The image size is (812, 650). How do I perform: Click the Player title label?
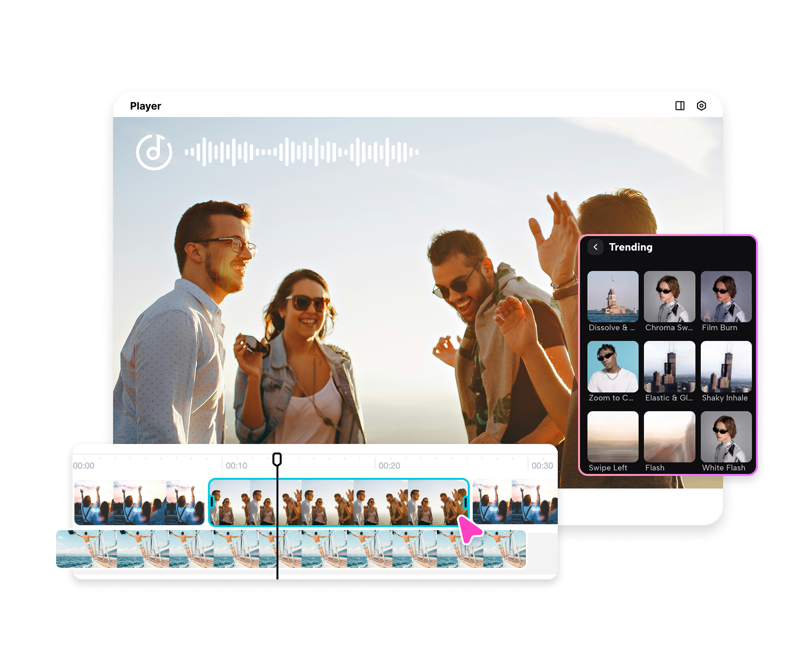146,105
